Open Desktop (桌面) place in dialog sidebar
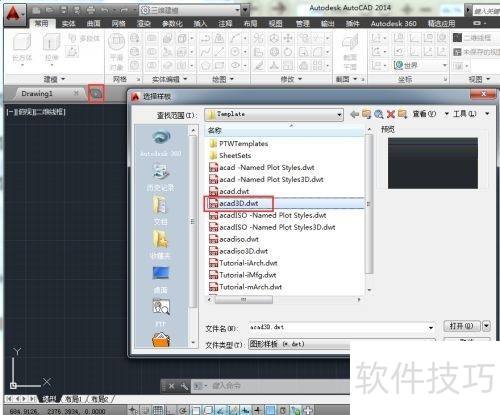Screen dimensions: 500x415 coord(161,279)
